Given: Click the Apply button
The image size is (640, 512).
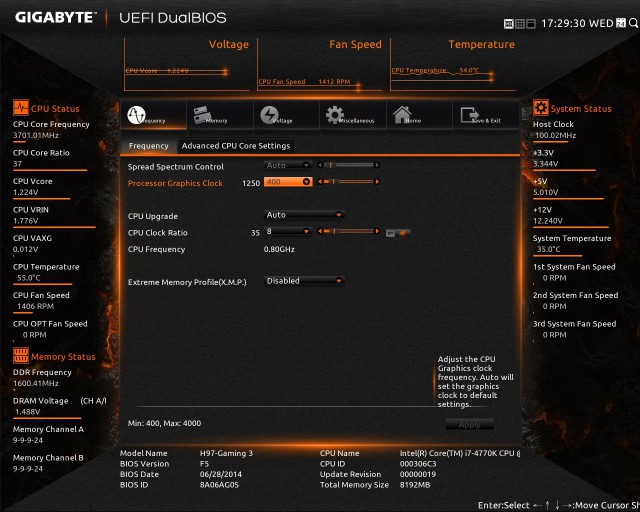Looking at the screenshot, I should click(x=470, y=424).
